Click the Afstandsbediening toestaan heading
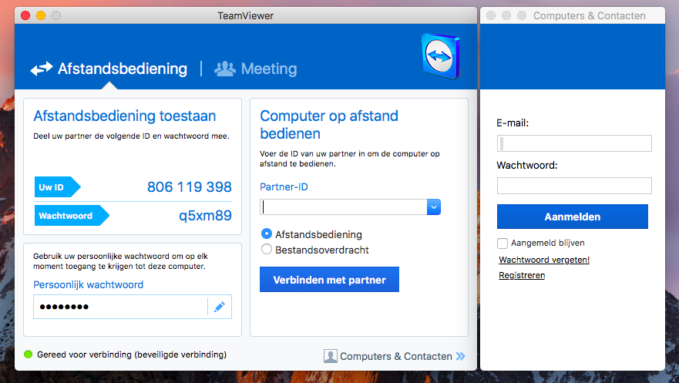Image resolution: width=679 pixels, height=383 pixels. [x=124, y=116]
